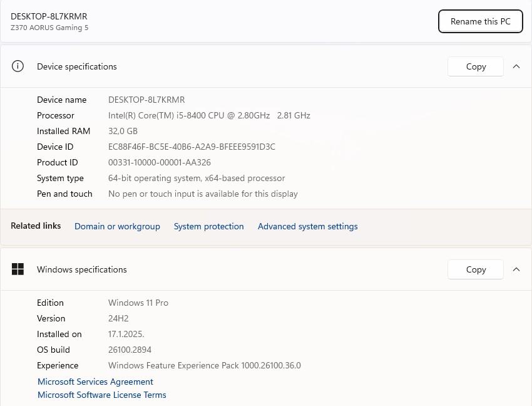Copy the Windows specifications
532x406 pixels.
pos(476,269)
